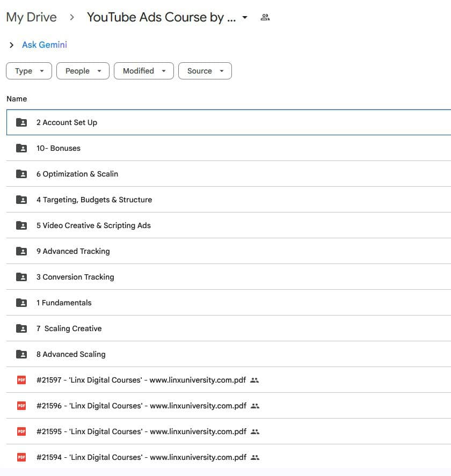
Task: Click the folder icon beside 9 Advanced Tracking
Action: click(x=21, y=251)
